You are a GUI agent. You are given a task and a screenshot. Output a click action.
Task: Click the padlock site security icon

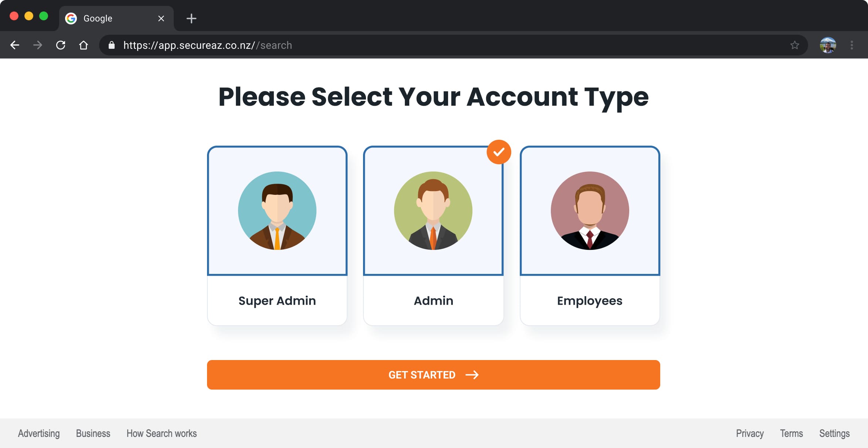(111, 45)
